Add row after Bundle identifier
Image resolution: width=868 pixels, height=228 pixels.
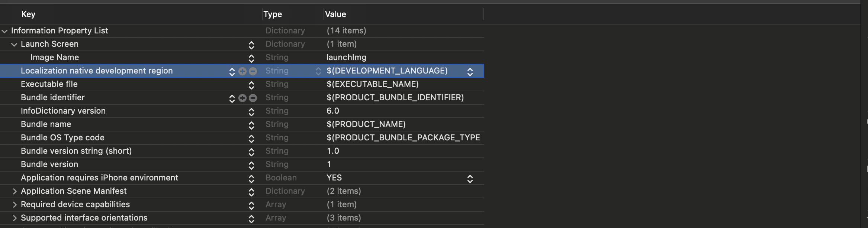(242, 98)
